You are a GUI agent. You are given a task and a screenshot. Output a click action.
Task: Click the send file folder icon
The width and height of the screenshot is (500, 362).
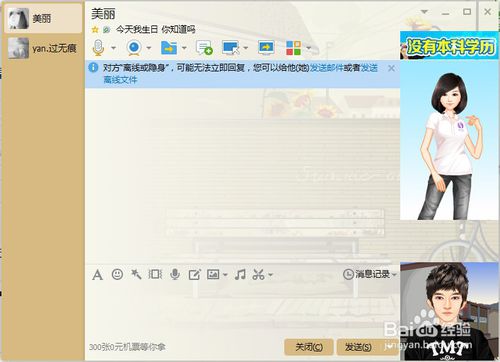169,48
